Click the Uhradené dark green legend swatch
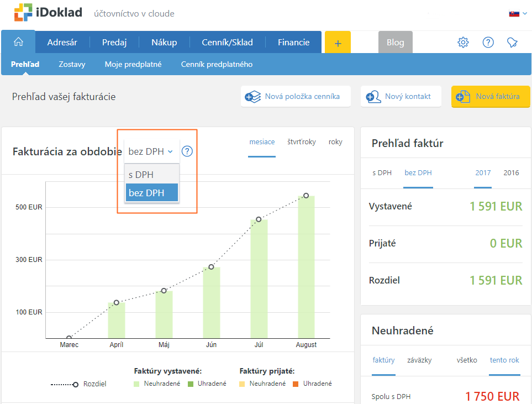Screen dimensions: 532x404 coord(191,384)
